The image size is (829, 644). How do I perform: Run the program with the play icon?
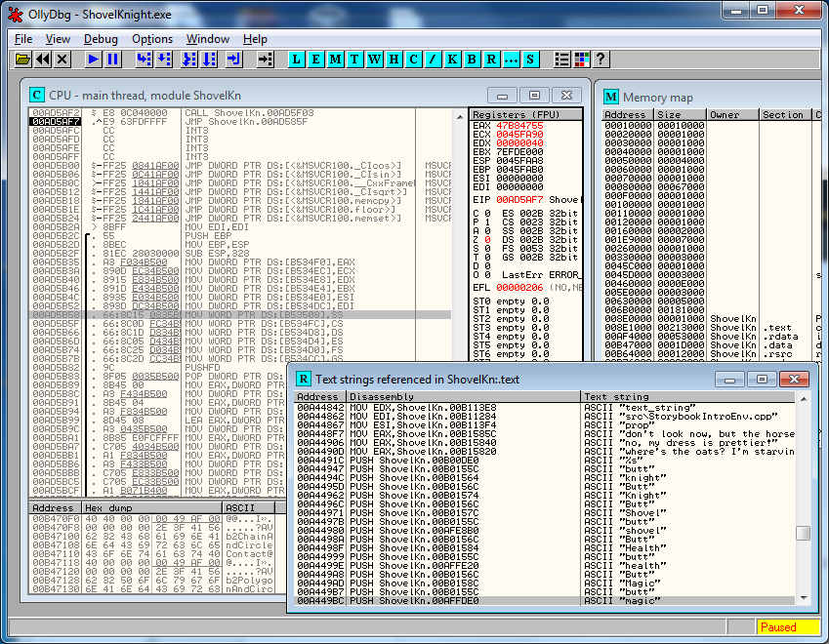tap(93, 60)
